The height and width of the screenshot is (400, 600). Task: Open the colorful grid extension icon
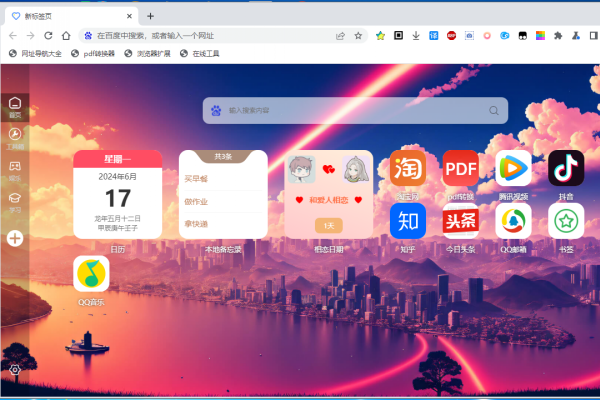coord(540,36)
